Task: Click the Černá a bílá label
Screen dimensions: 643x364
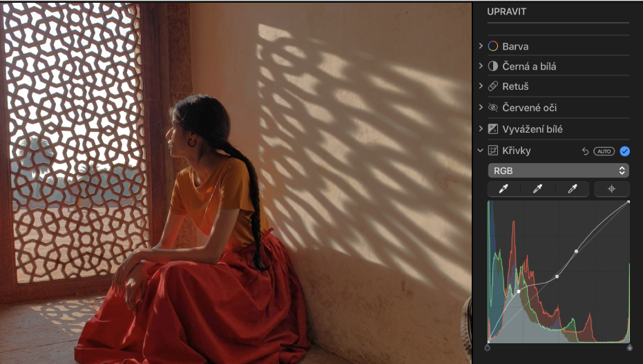Action: 529,66
